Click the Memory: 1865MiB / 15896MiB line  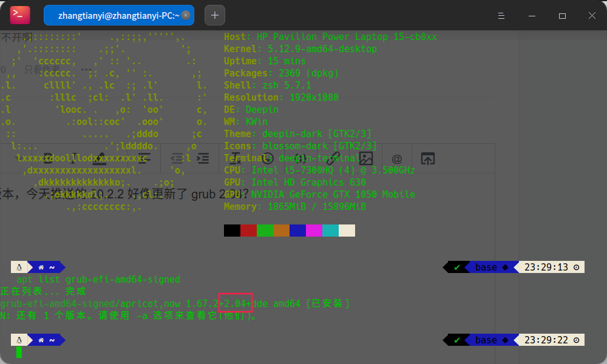[295, 206]
